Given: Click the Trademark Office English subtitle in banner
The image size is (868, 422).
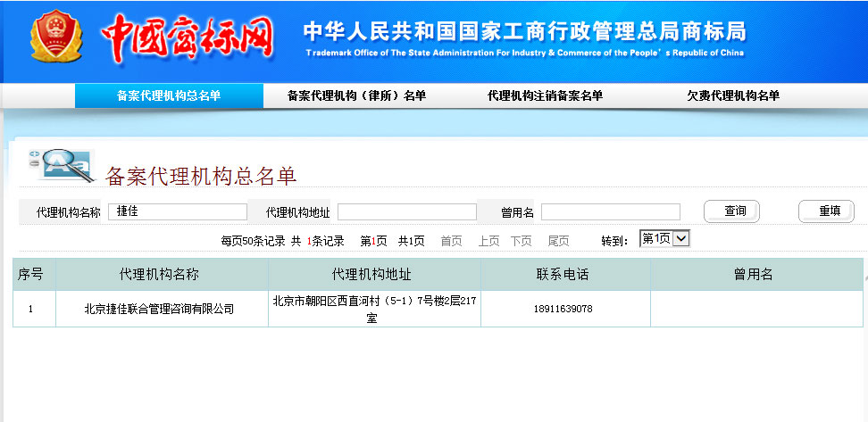Looking at the screenshot, I should point(525,54).
